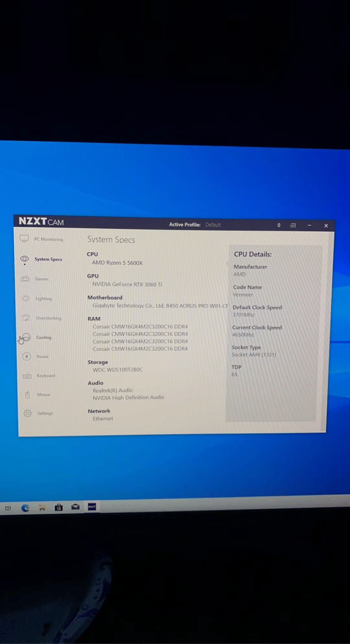Select the GPU entry NVIDIA GeForce RTX 3060 Ti

(x=127, y=284)
